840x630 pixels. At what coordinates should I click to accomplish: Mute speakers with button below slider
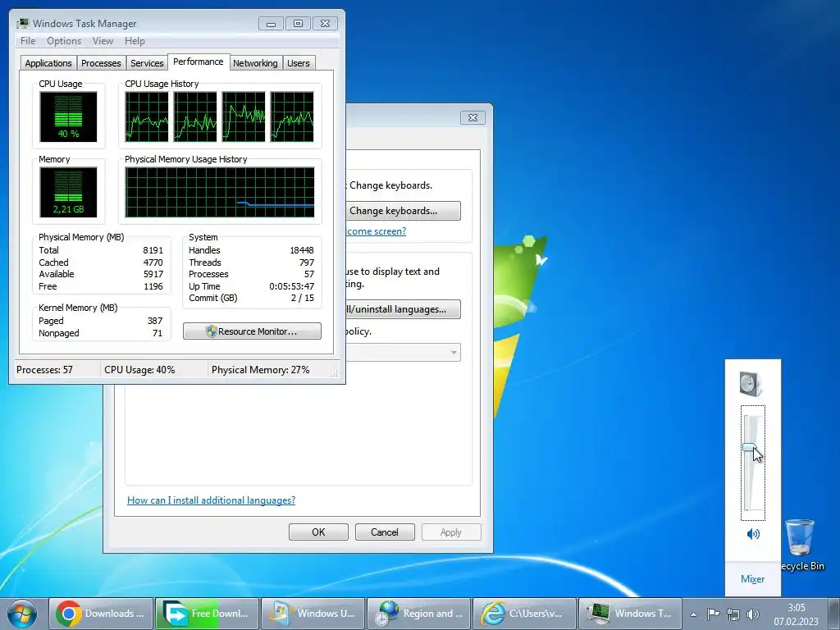pyautogui.click(x=753, y=533)
